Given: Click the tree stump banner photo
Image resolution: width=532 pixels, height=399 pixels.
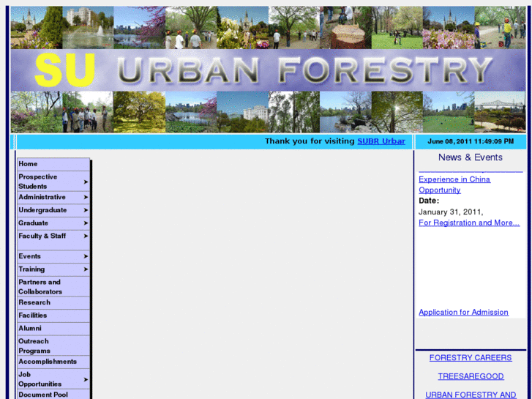Looking at the screenshot, I should click(x=345, y=28).
